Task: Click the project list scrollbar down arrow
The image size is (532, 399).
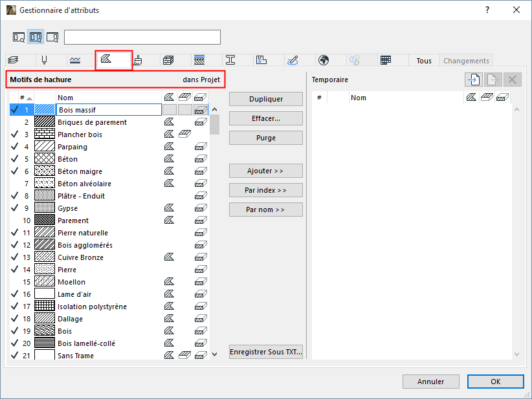Action: (214, 354)
